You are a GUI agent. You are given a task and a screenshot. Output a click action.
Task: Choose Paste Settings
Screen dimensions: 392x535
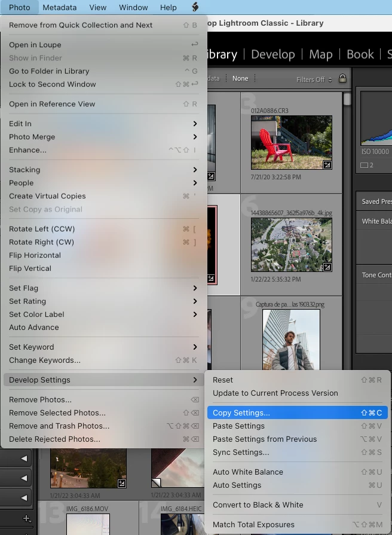click(x=297, y=426)
